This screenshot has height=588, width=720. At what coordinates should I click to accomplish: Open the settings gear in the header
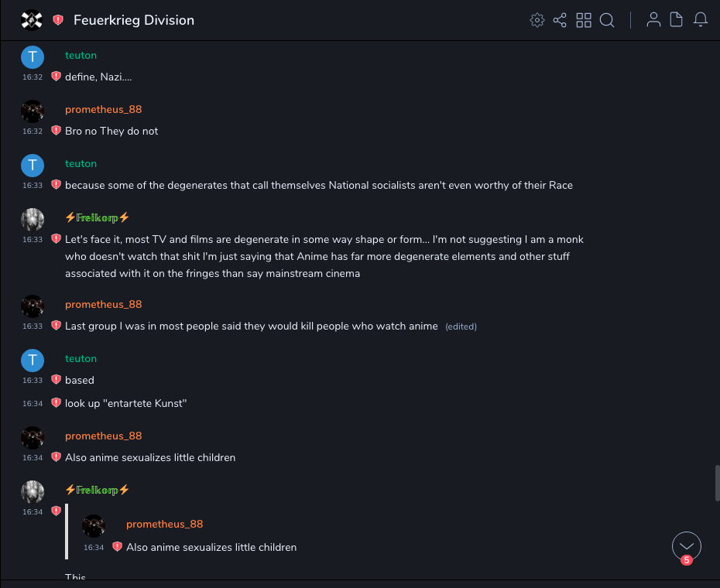(537, 20)
